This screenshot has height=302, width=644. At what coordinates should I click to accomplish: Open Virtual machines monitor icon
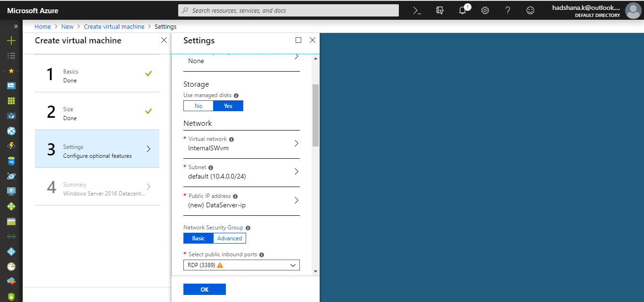click(11, 191)
